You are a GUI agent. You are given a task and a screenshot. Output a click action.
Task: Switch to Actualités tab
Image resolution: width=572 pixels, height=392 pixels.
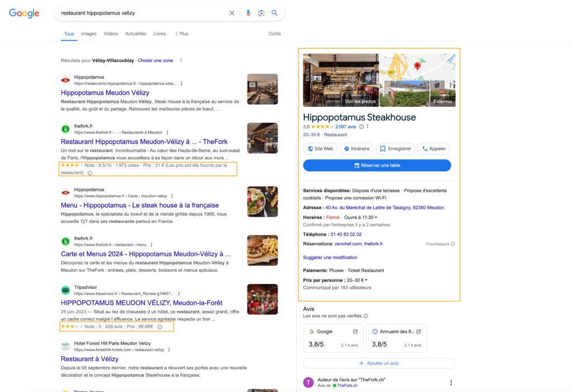click(136, 34)
